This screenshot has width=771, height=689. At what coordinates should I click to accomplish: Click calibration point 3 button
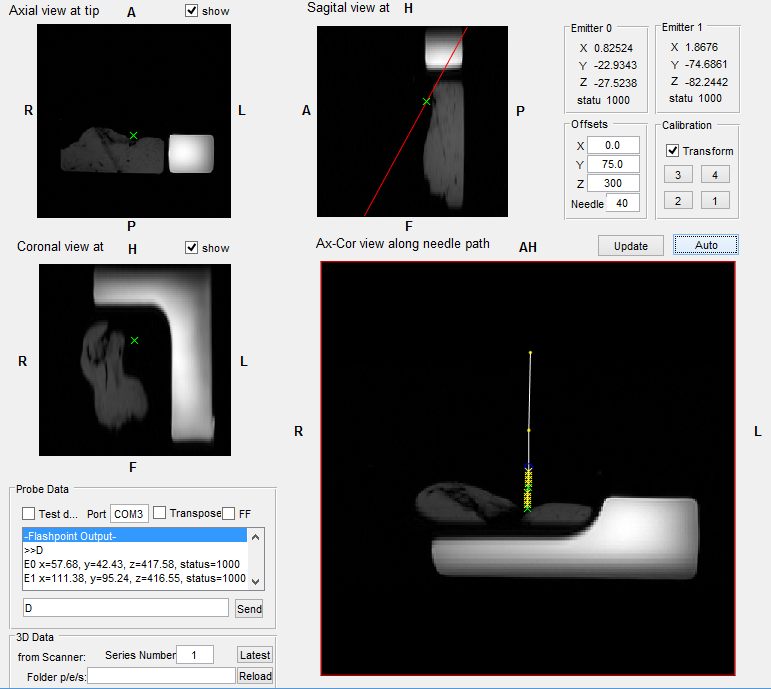(678, 175)
